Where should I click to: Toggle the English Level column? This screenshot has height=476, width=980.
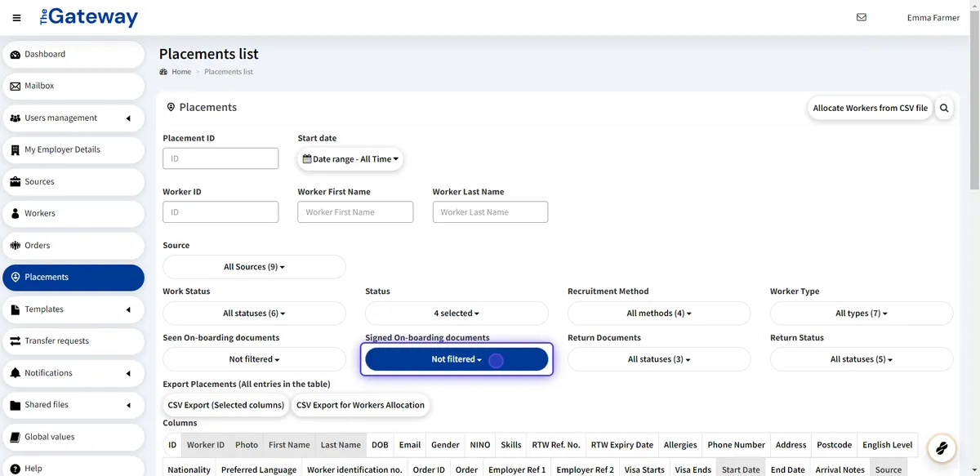coord(888,445)
